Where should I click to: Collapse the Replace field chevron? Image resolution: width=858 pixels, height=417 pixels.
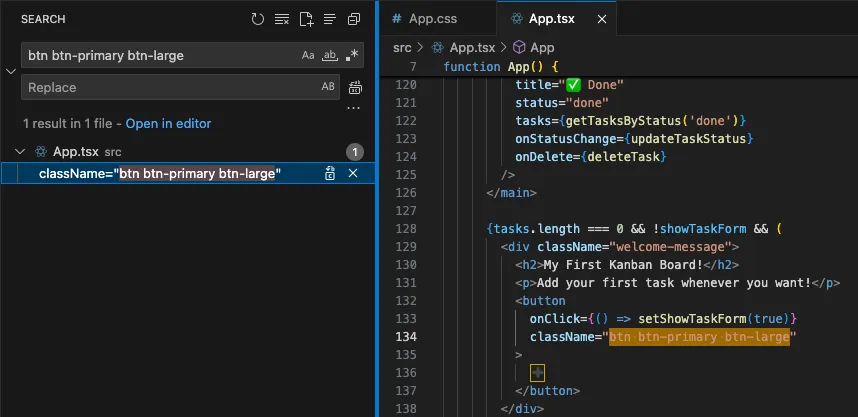pos(10,71)
